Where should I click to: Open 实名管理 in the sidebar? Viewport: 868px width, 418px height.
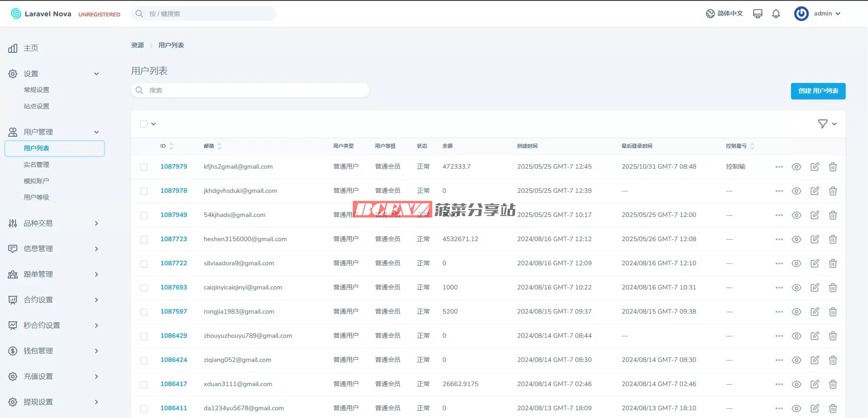36,165
